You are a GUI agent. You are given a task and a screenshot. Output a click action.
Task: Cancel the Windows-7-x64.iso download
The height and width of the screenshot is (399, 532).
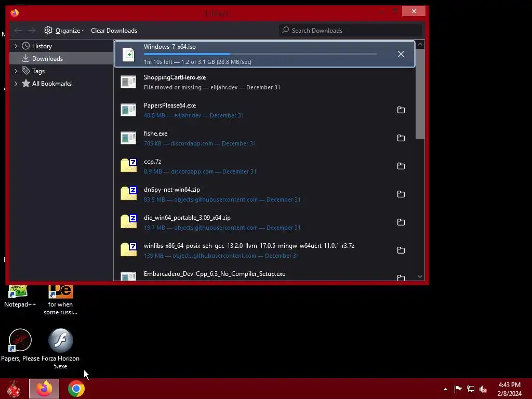point(401,54)
